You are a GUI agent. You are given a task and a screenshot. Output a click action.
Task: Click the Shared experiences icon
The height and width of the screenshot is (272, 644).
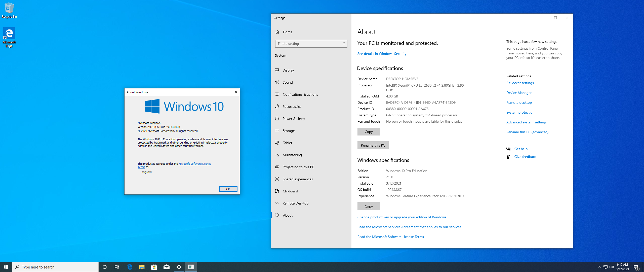(x=277, y=179)
